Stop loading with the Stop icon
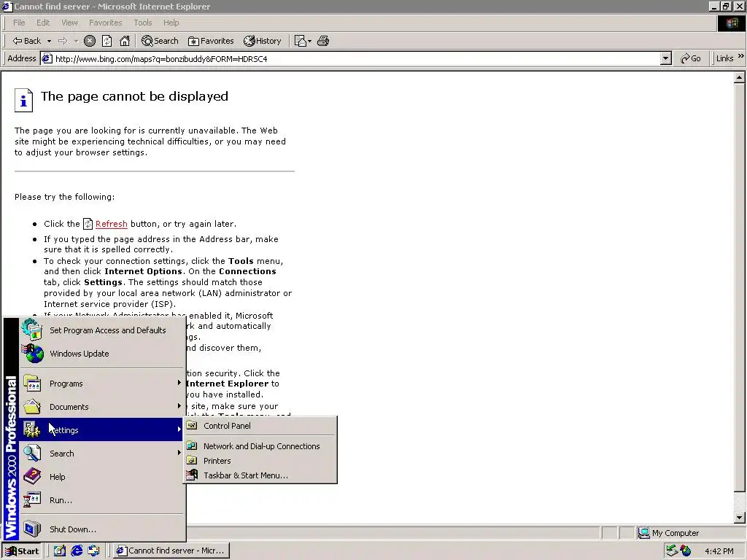 [90, 41]
